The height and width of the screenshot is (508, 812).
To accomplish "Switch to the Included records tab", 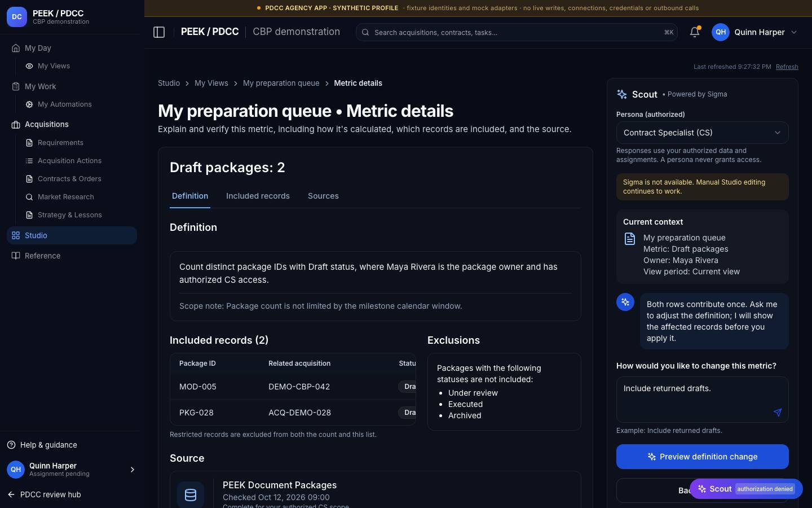I will tap(258, 196).
